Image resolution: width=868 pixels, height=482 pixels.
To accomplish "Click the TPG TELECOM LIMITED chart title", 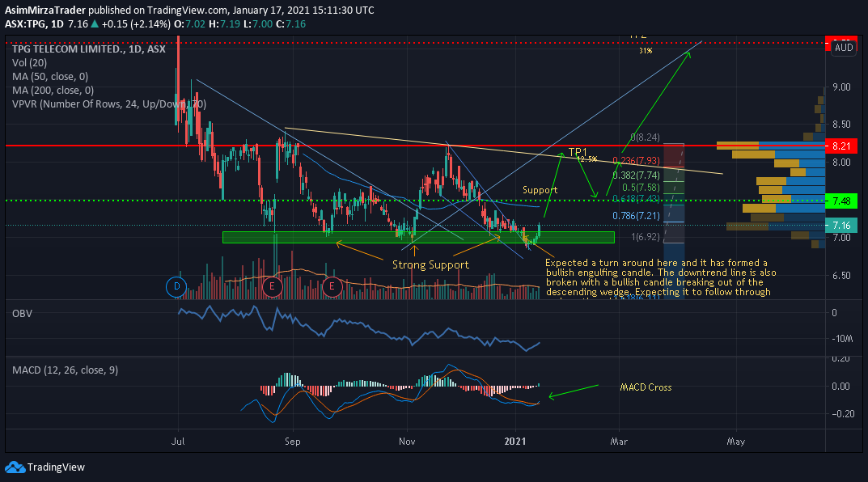I will tap(88, 49).
